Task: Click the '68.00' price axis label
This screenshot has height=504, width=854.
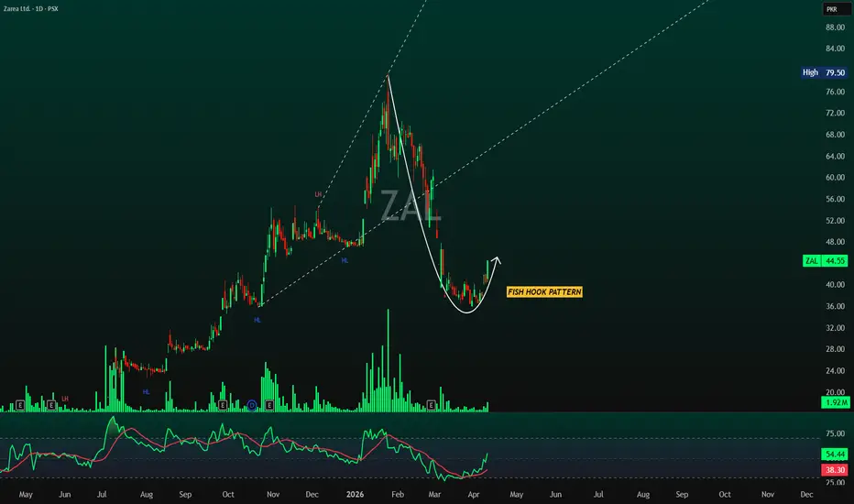Action: point(835,135)
